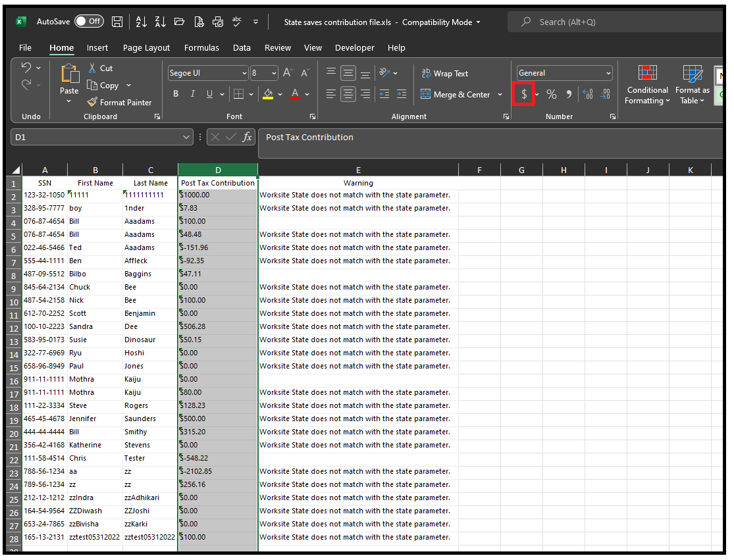Open the font size dropdown
This screenshot has width=734, height=560.
click(274, 73)
